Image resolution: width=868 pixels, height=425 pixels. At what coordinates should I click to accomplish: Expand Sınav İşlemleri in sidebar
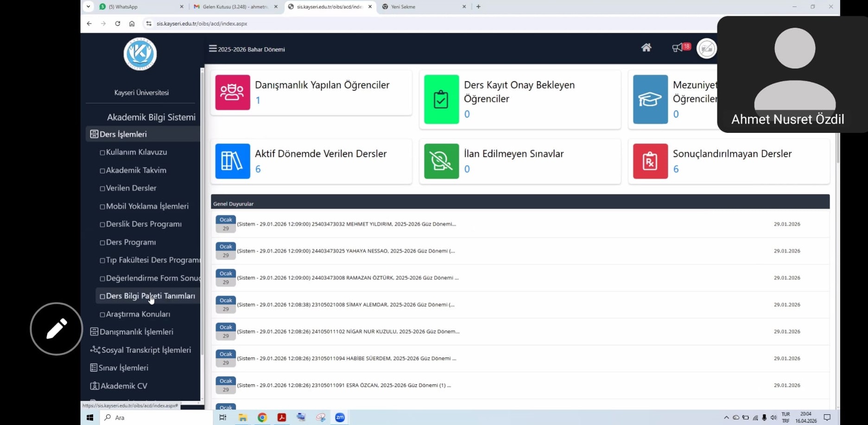click(x=123, y=368)
